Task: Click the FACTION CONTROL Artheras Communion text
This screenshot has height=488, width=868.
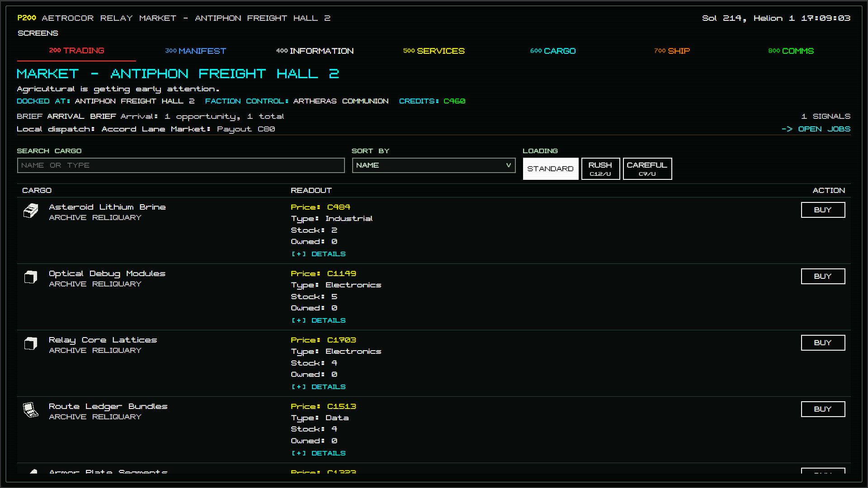Action: 297,101
